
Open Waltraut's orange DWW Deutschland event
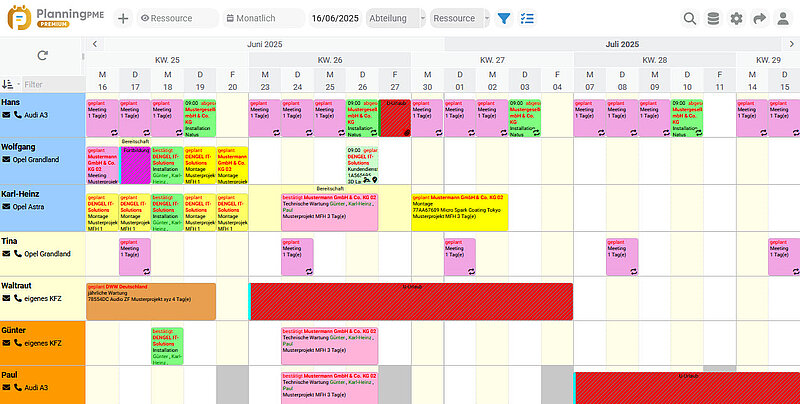pyautogui.click(x=151, y=301)
